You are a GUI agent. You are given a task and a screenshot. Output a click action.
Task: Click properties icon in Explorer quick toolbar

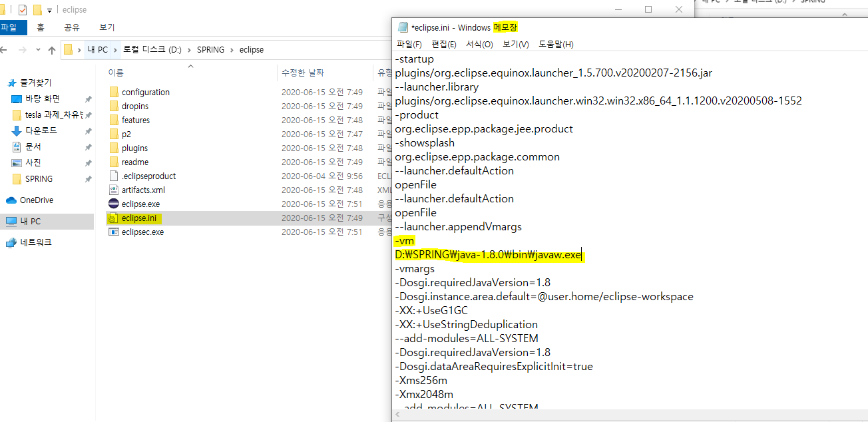pos(23,10)
